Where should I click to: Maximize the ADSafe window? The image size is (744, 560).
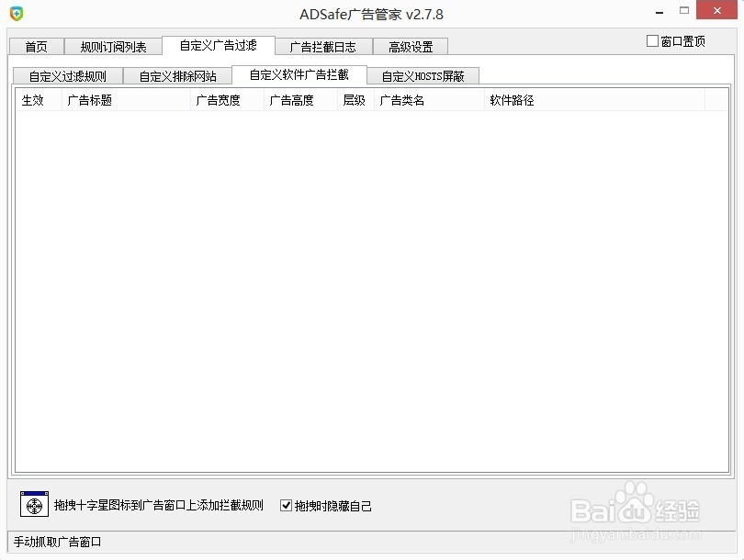683,10
